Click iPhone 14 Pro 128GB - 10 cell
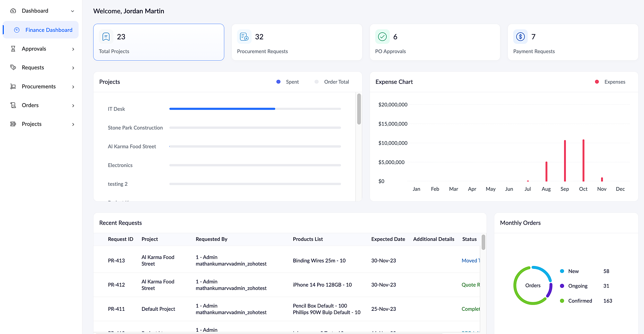644x334 pixels. tap(322, 285)
